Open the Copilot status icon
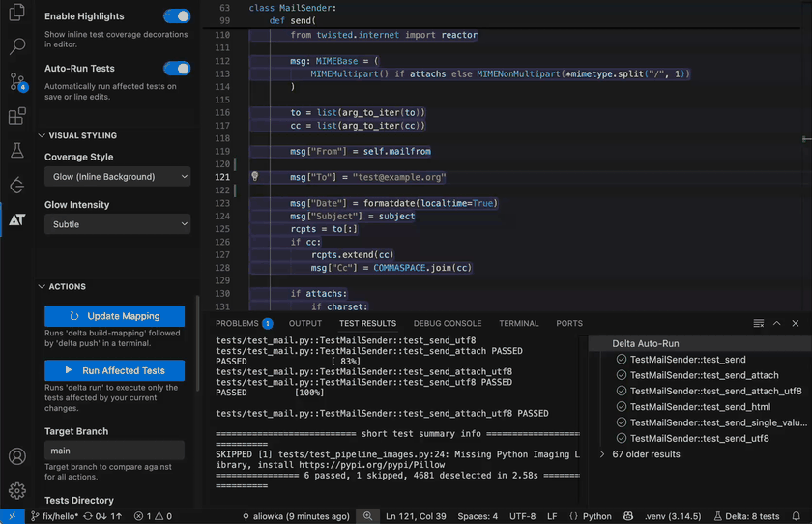This screenshot has width=812, height=524. pyautogui.click(x=628, y=516)
